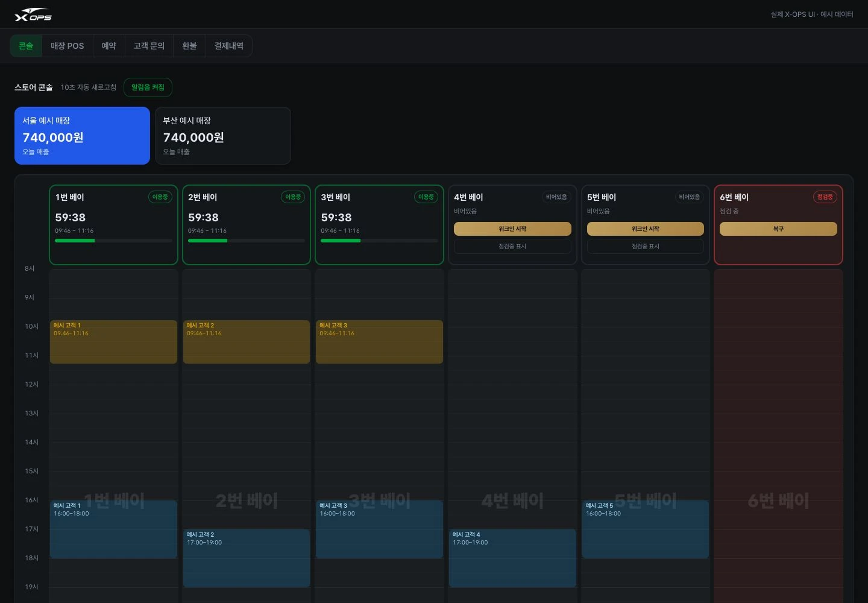The image size is (868, 603).
Task: Click the 10초 자동 새로고침 label
Action: click(x=89, y=87)
